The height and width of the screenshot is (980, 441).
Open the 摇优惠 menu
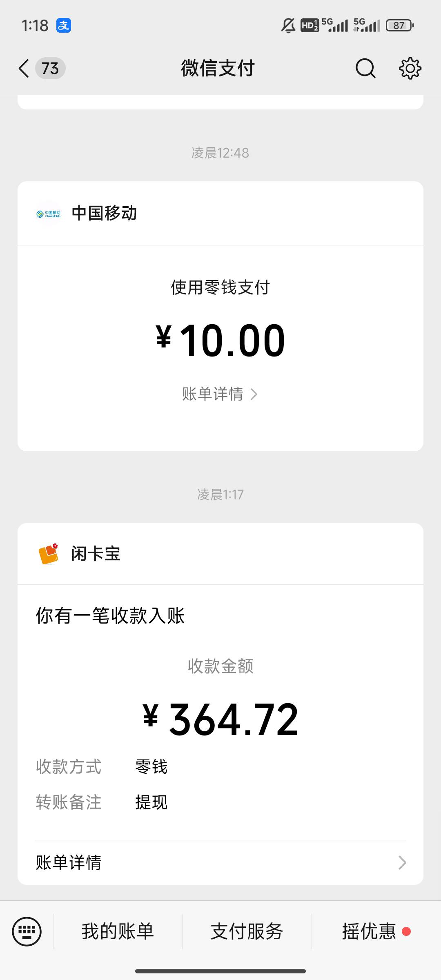point(369,931)
